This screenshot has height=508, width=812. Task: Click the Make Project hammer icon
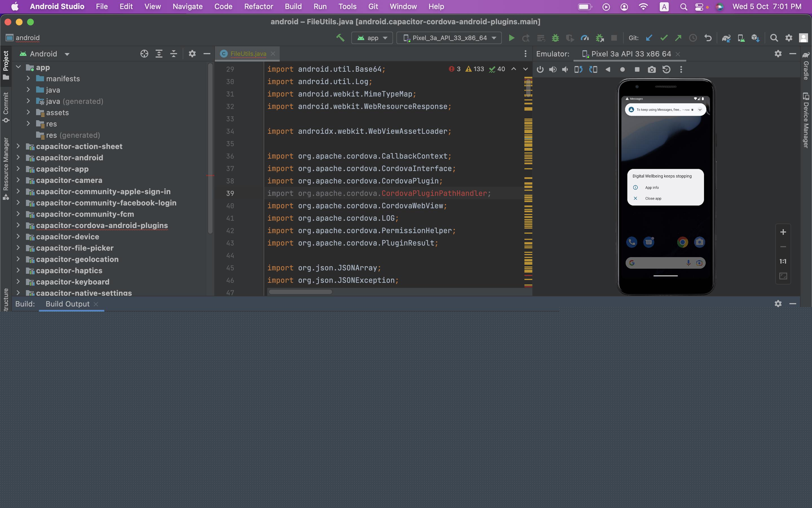click(340, 38)
